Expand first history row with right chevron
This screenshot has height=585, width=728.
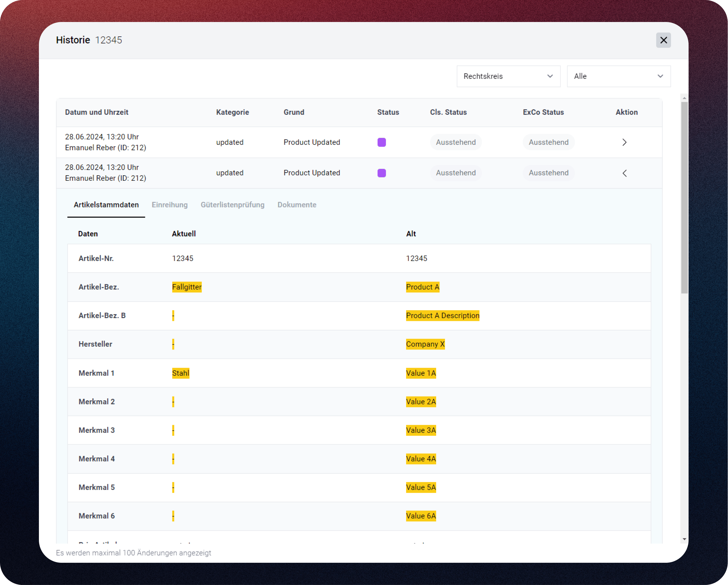click(624, 142)
